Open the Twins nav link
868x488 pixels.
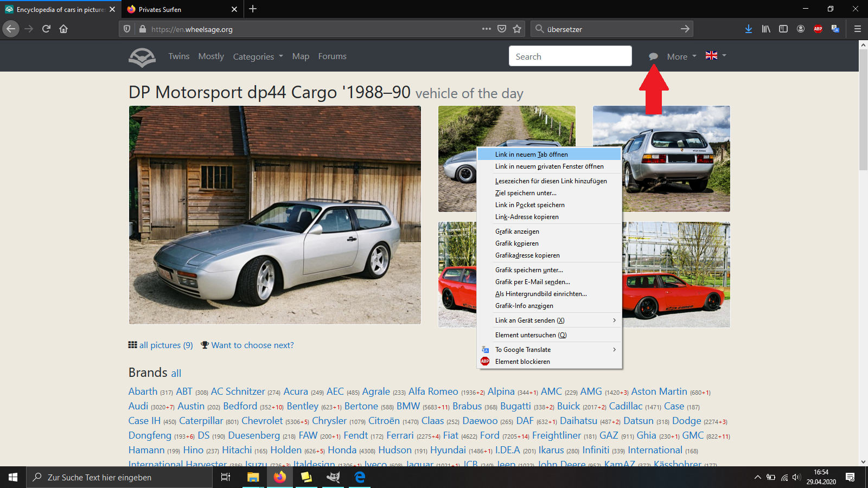coord(179,56)
